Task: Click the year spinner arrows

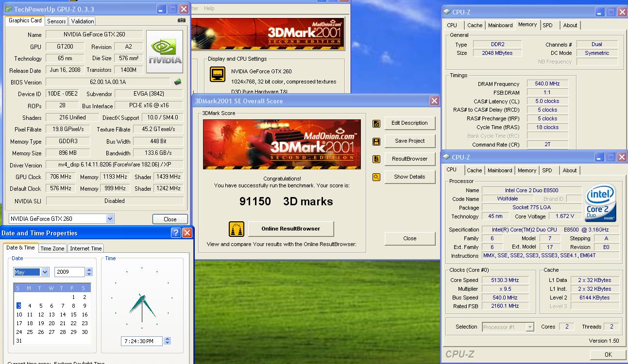Action: pos(89,272)
